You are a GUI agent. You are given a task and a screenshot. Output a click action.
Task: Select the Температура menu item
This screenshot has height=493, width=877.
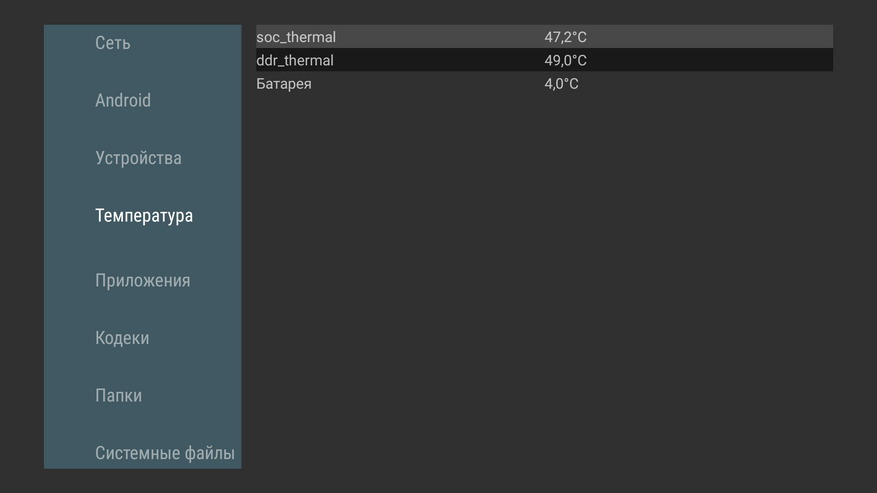(144, 216)
